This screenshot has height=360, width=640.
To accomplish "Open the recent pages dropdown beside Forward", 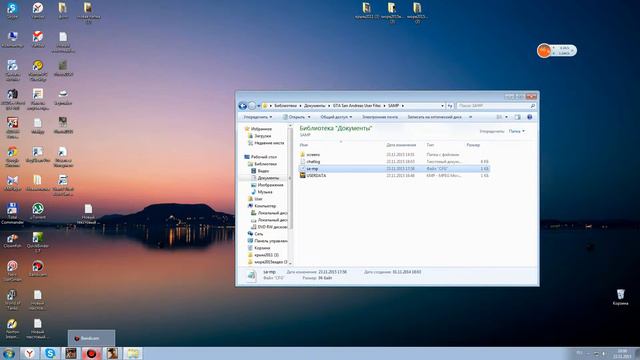I will 258,106.
